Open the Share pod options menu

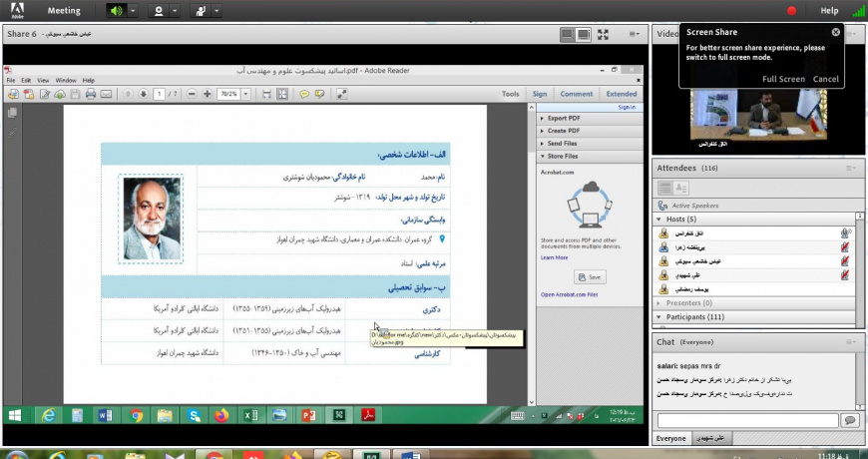[x=635, y=34]
